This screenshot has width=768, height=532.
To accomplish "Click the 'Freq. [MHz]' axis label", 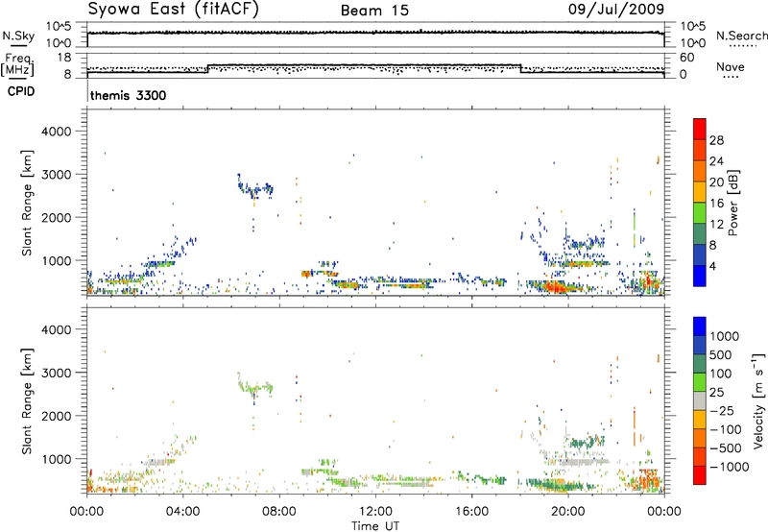I will [x=18, y=64].
